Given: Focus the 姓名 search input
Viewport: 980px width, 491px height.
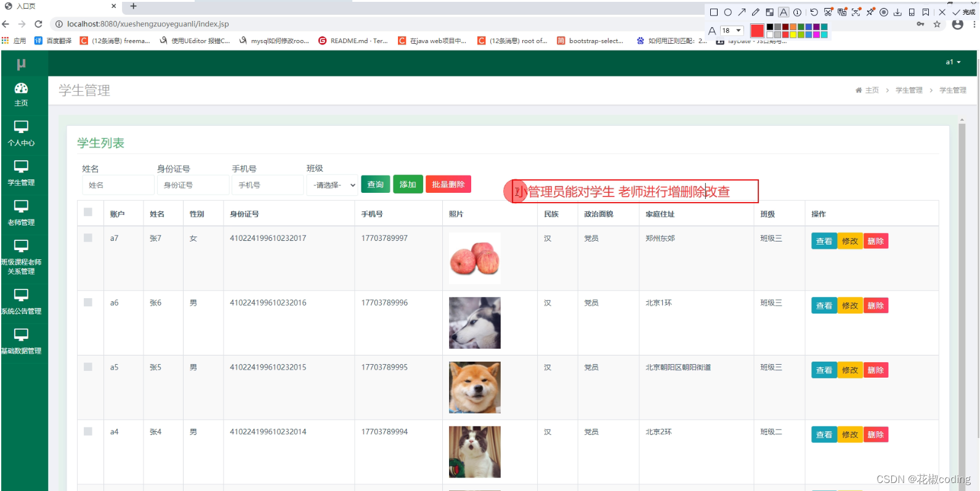Looking at the screenshot, I should (118, 185).
